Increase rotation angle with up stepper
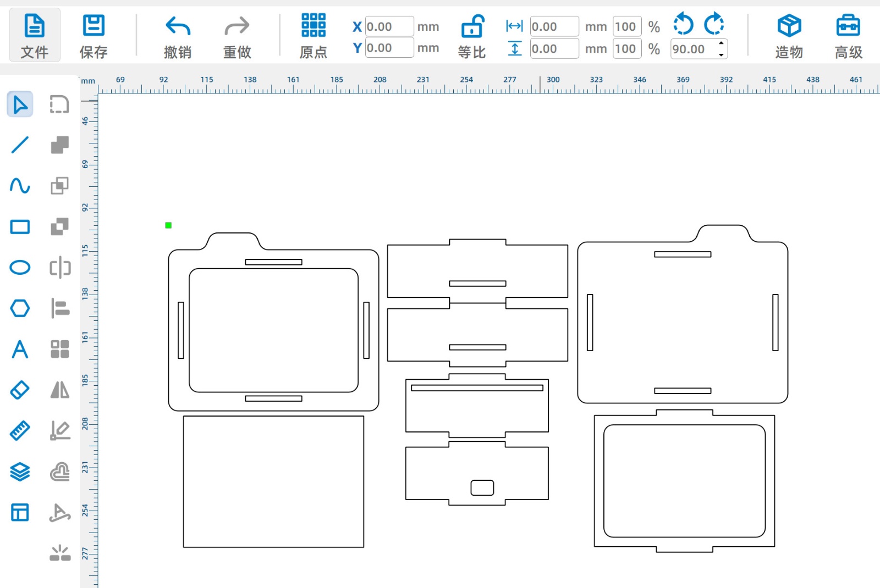This screenshot has width=880, height=588. point(721,43)
